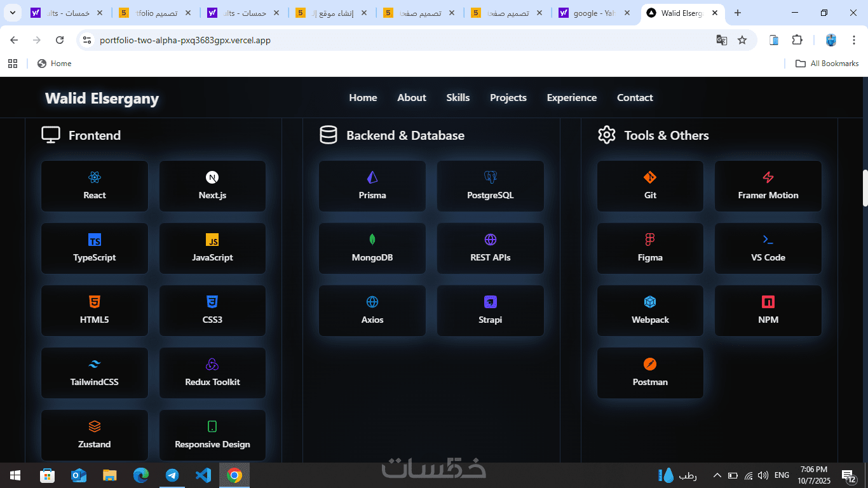Click the Strapi logo icon

point(491,302)
